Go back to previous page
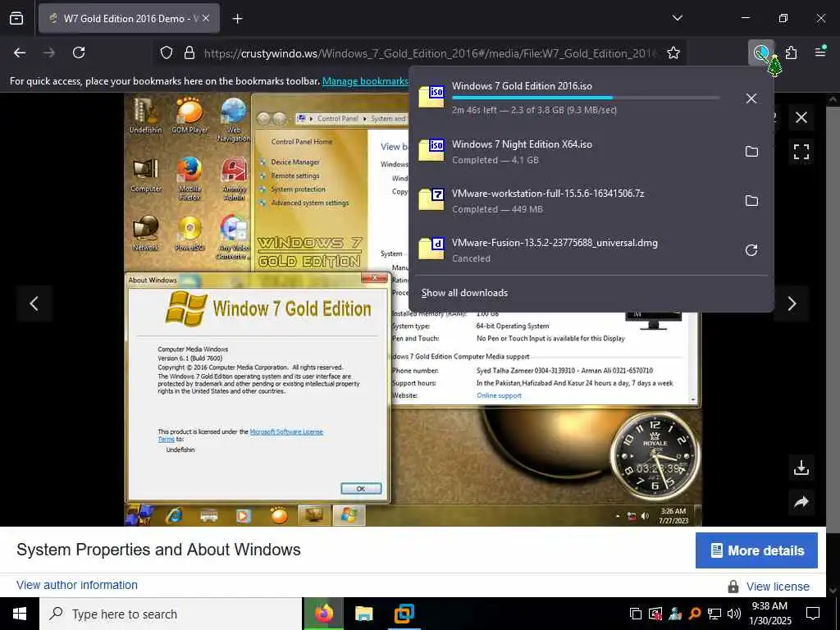The width and height of the screenshot is (840, 630). pos(20,52)
